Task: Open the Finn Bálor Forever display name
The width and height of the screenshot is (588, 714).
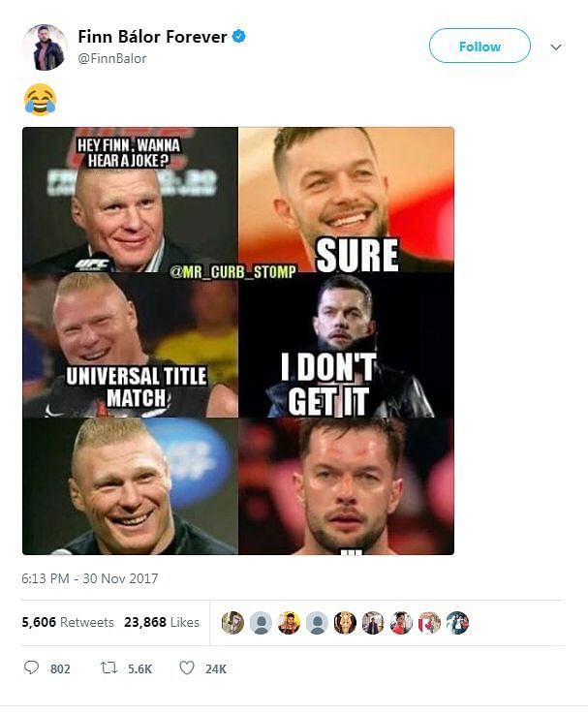Action: (152, 37)
